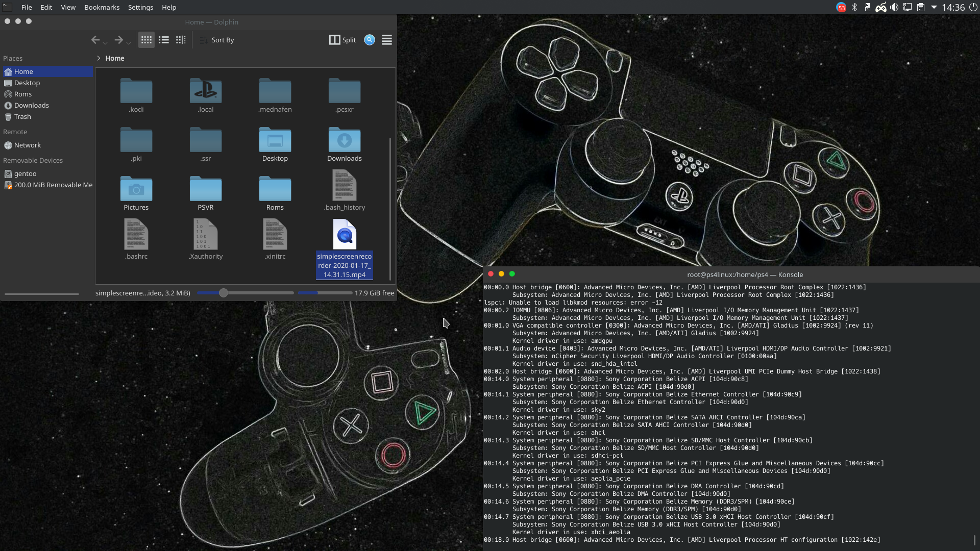This screenshot has height=551, width=980.
Task: Select Desktop in Places panel
Action: [47, 83]
